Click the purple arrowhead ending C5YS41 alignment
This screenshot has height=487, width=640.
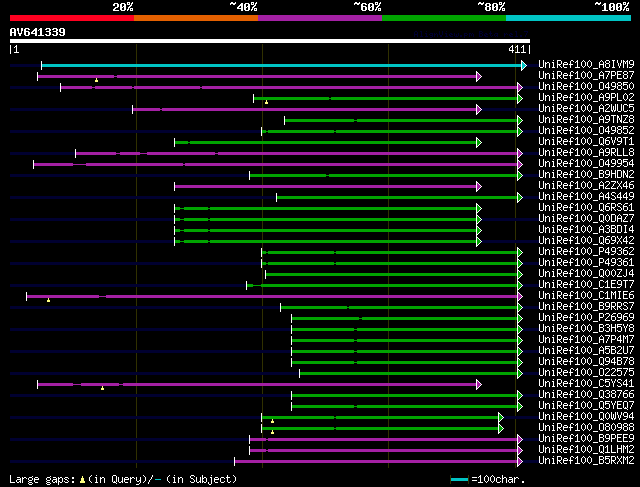click(x=479, y=385)
